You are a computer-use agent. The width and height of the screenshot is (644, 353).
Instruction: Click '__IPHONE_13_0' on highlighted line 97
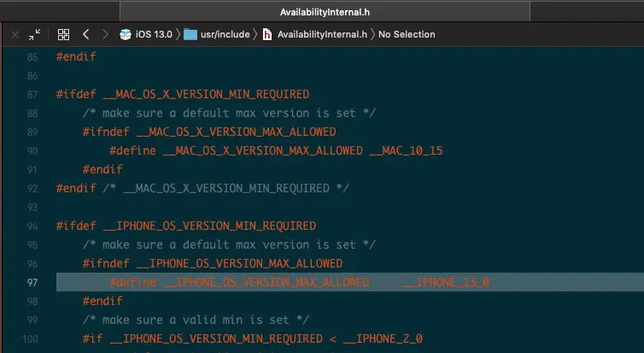tap(447, 283)
